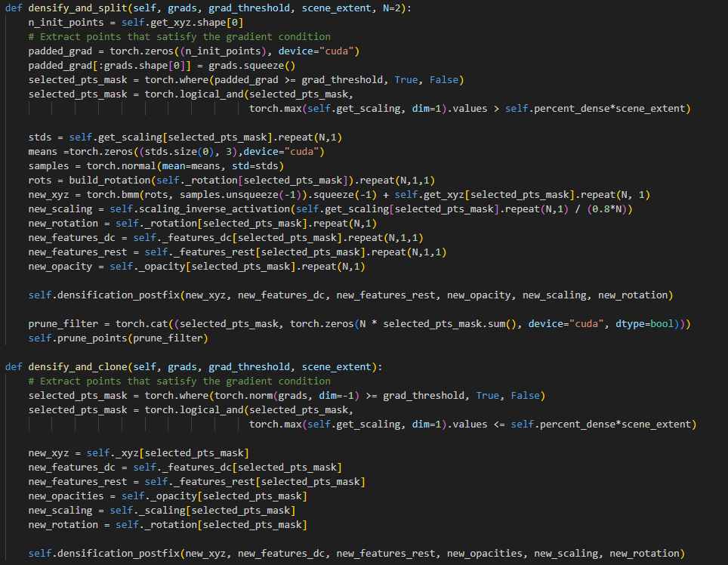The height and width of the screenshot is (565, 728).
Task: Place cursor on n_init_points assignment line
Action: point(136,23)
